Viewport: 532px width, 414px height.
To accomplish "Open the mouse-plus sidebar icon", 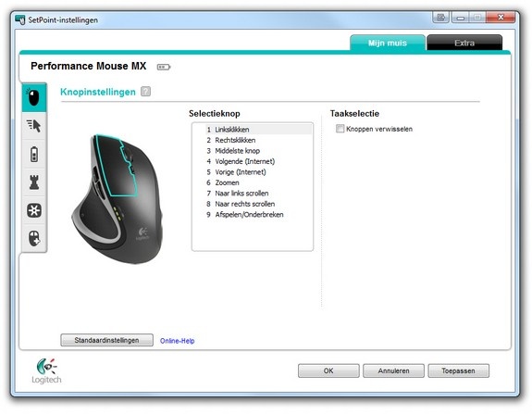I will pos(34,238).
